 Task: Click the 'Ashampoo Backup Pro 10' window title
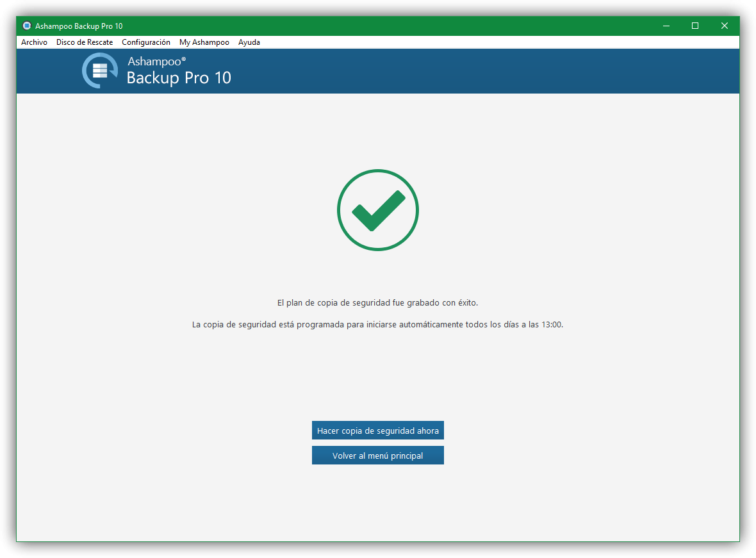tap(79, 26)
